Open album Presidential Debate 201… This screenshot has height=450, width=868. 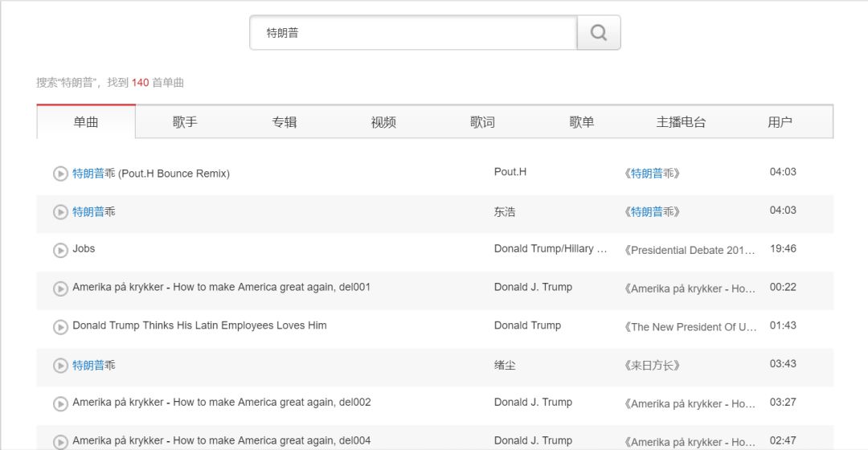pyautogui.click(x=690, y=250)
